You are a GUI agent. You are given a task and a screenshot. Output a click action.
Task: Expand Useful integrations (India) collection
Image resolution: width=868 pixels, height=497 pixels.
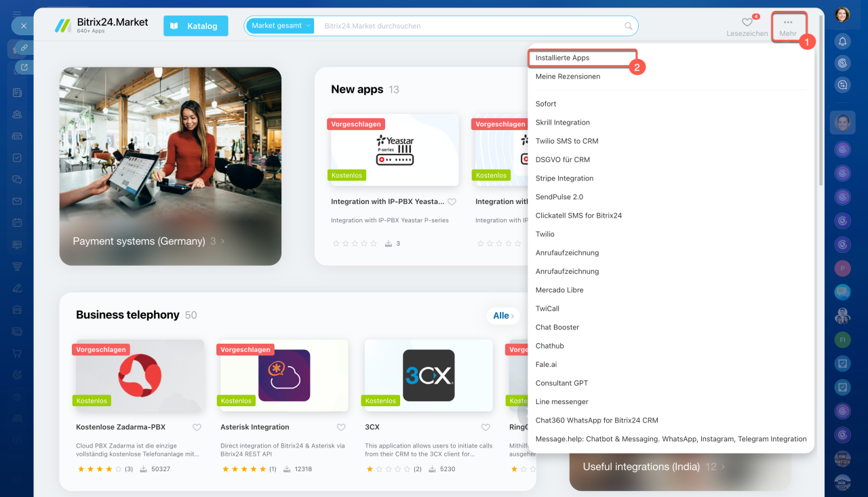coord(724,466)
